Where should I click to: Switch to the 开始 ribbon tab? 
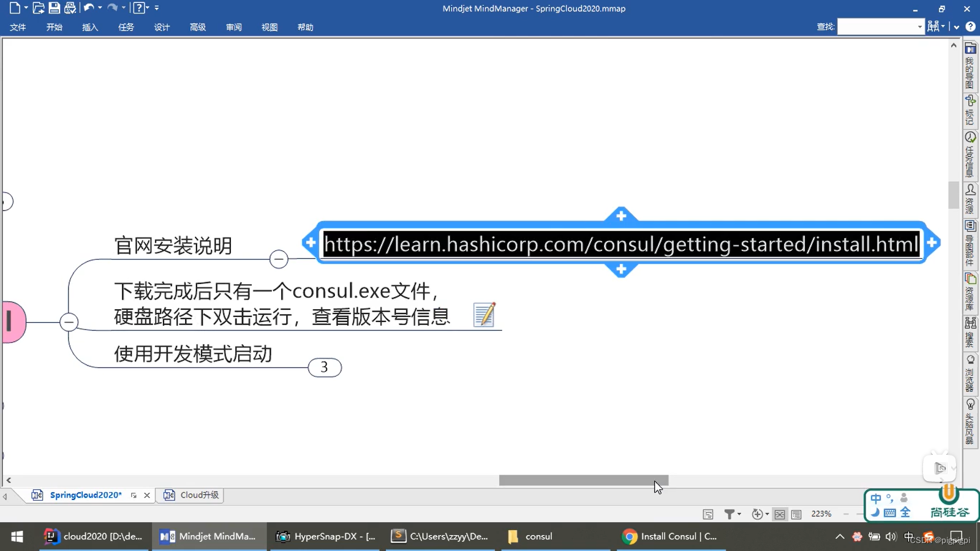[x=54, y=27]
